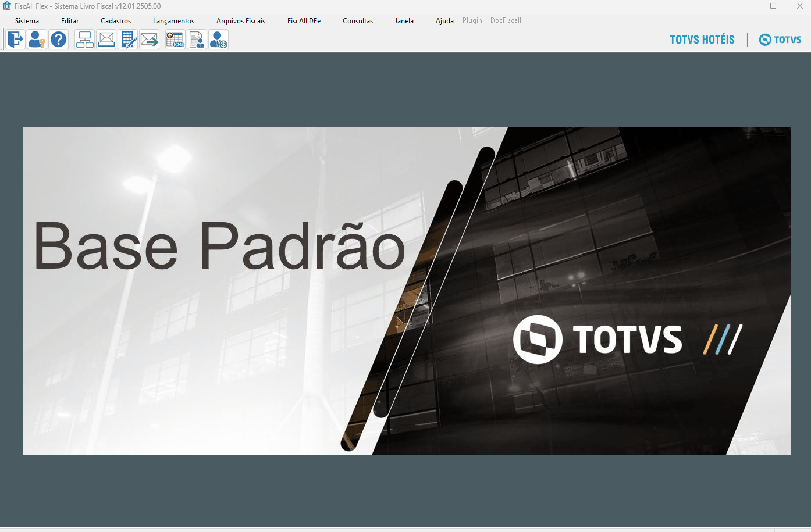Open the building with pencil icon
Viewport: 811px width, 532px height.
click(128, 40)
